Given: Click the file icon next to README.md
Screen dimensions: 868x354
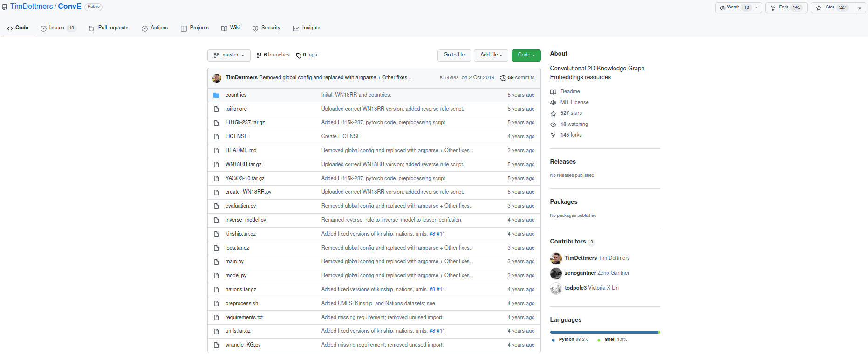Looking at the screenshot, I should point(216,151).
